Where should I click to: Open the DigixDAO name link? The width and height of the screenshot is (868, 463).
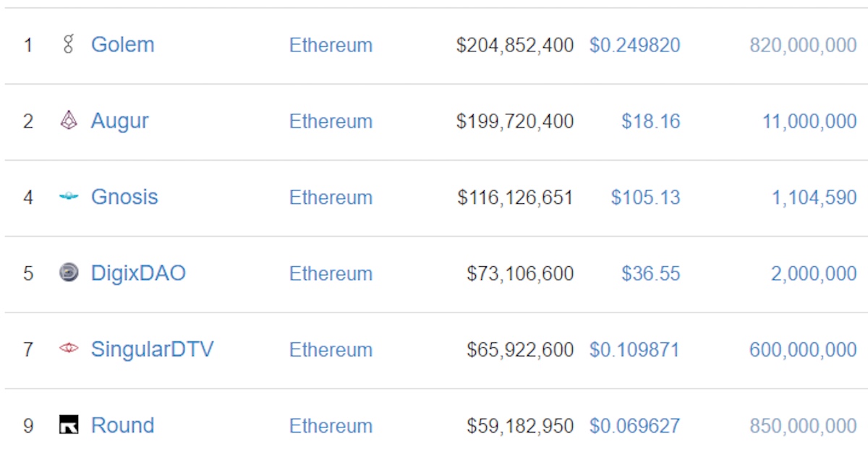pyautogui.click(x=138, y=273)
